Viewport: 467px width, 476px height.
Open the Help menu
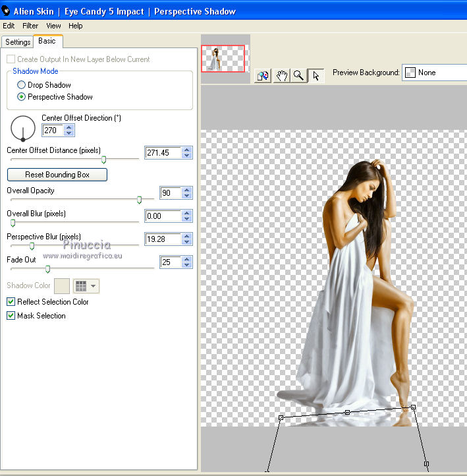coord(75,26)
